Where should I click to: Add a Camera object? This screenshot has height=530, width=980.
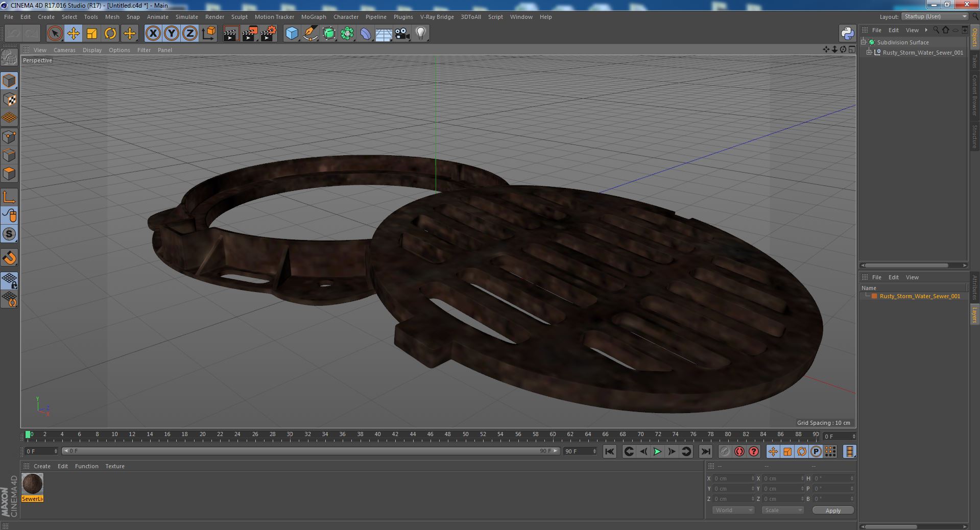(x=402, y=34)
